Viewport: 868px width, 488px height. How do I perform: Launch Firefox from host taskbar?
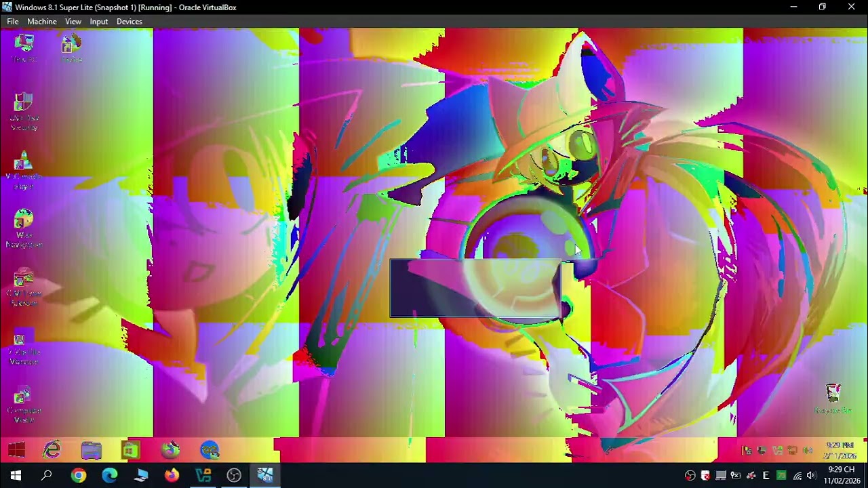(x=172, y=476)
